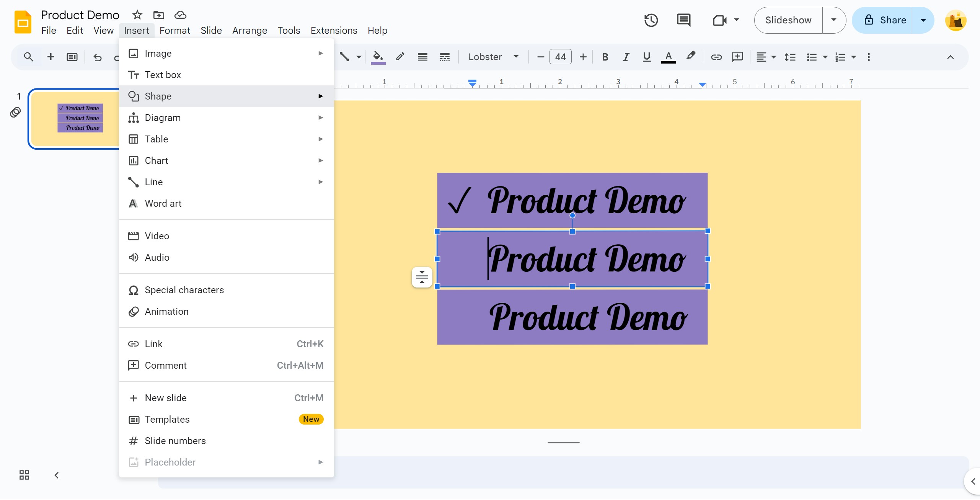980x500 pixels.
Task: Hide the menus with collapse arrow
Action: point(950,57)
